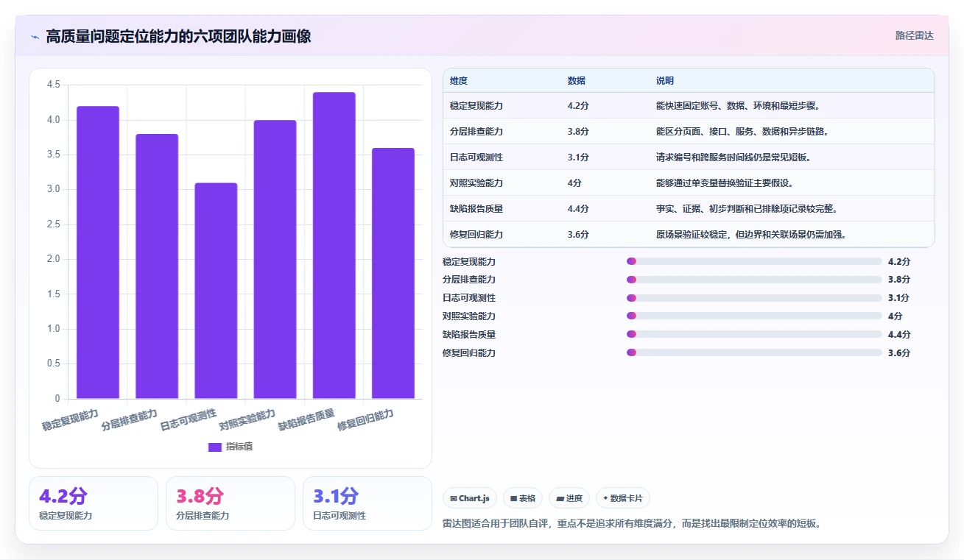The width and height of the screenshot is (964, 560).
Task: Click table cell 日志可观测性
Action: point(476,157)
